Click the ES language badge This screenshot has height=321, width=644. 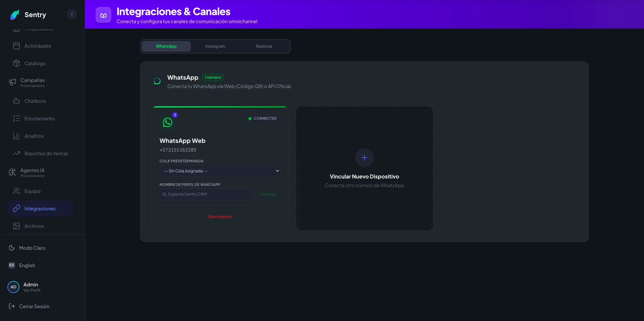click(12, 266)
